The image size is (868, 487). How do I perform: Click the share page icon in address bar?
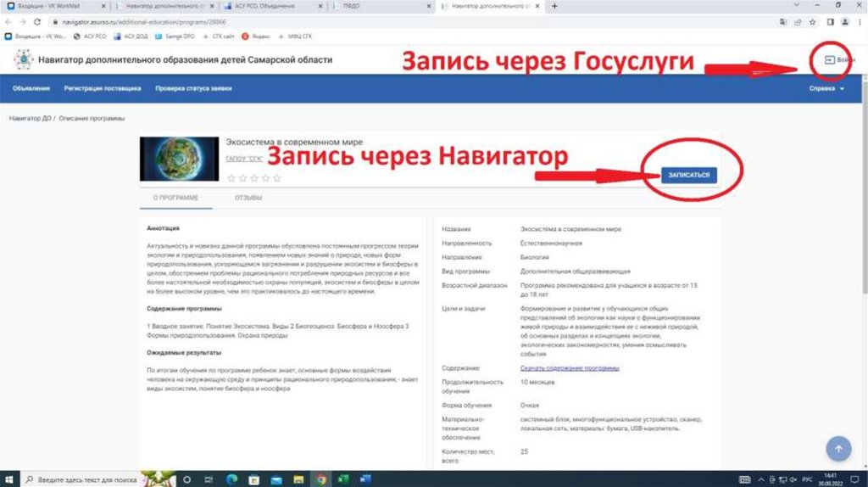click(798, 22)
